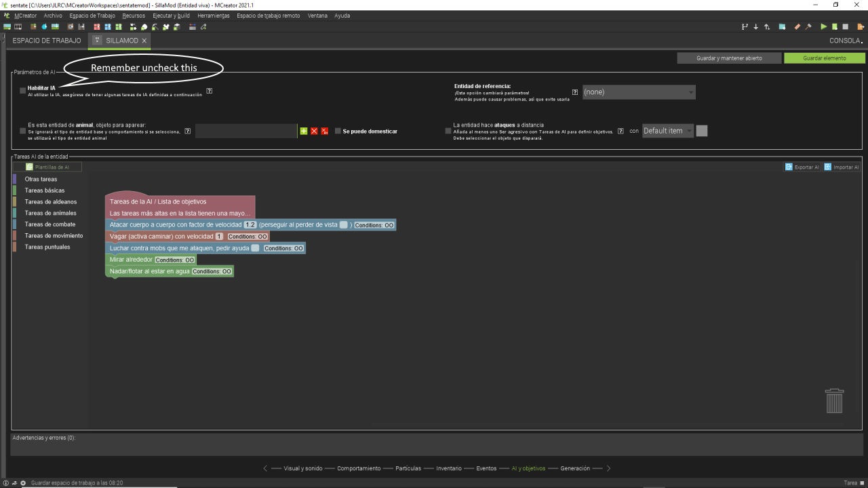This screenshot has height=488, width=868.
Task: Switch to ESPACIO DE TRABAJO tab
Action: click(47, 41)
